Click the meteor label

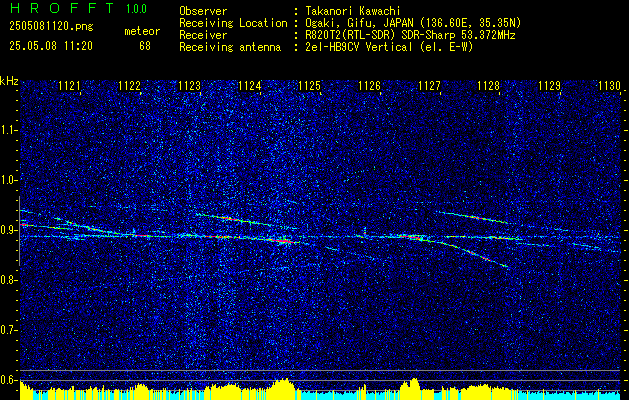point(142,31)
